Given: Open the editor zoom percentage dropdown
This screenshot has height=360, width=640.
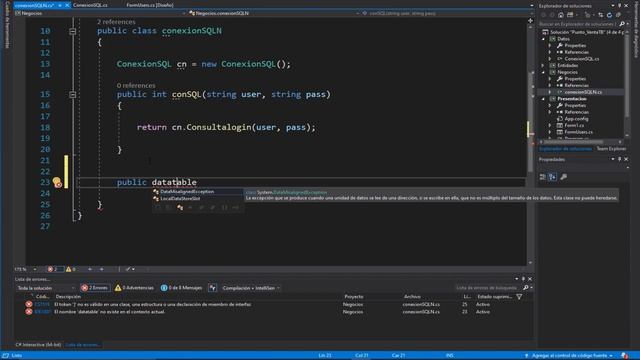Looking at the screenshot, I should point(25,269).
